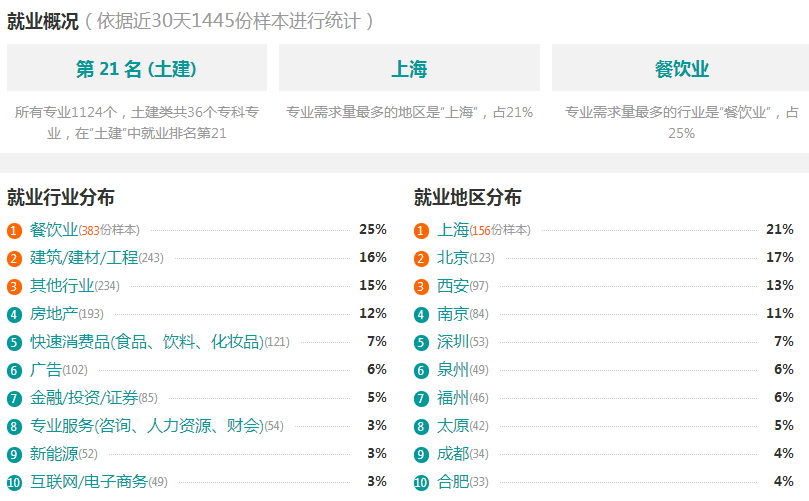The width and height of the screenshot is (809, 501).
Task: Click rank 8 badge beside 太原
Action: click(x=422, y=426)
